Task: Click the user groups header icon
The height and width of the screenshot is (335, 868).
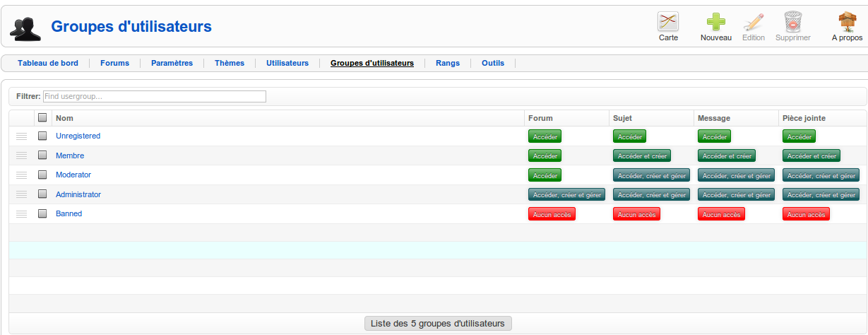Action: click(25, 28)
